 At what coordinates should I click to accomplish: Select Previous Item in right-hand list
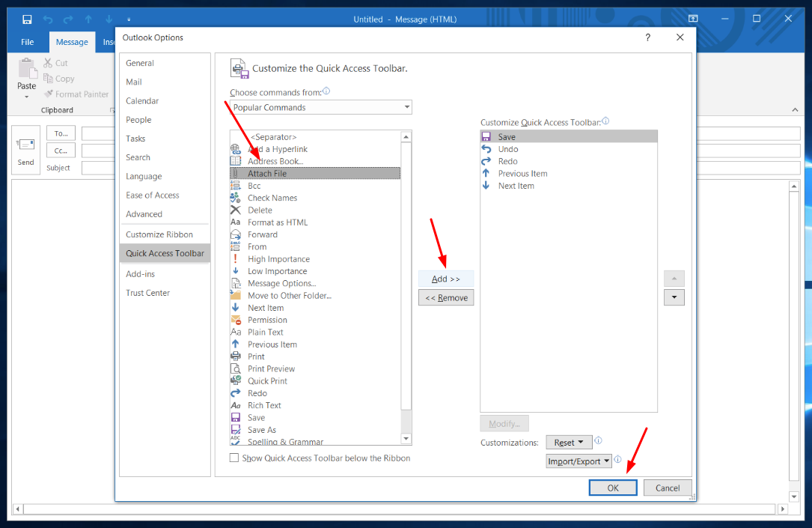[x=569, y=174]
